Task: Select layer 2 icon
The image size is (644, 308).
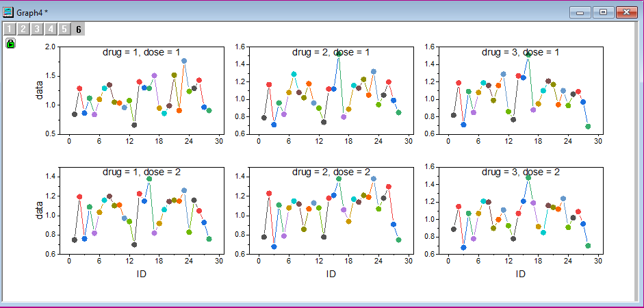Action: click(23, 29)
